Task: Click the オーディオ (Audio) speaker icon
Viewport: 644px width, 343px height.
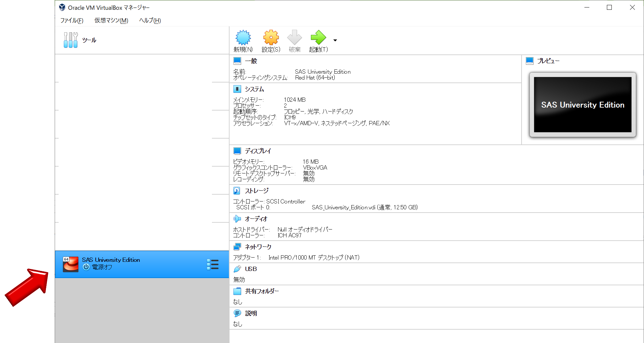Action: tap(237, 219)
